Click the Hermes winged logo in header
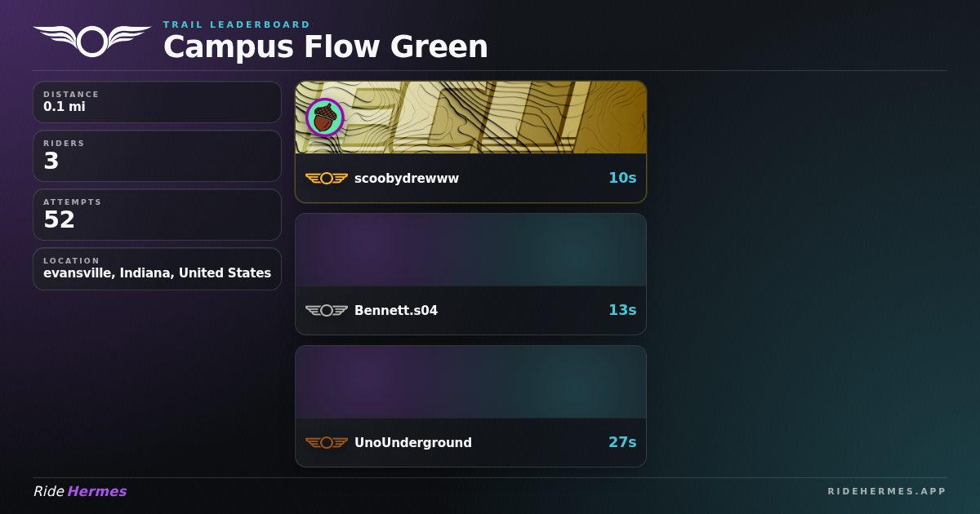980x514 pixels. [92, 41]
